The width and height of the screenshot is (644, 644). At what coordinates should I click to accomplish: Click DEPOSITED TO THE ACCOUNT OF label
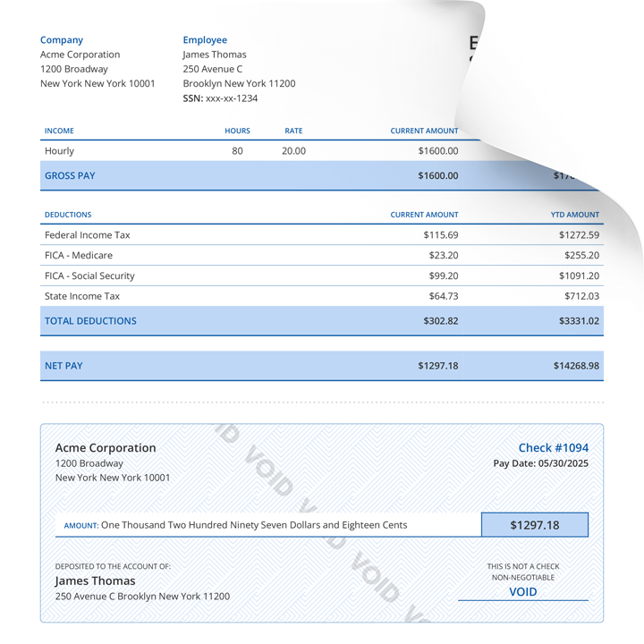pos(113,566)
